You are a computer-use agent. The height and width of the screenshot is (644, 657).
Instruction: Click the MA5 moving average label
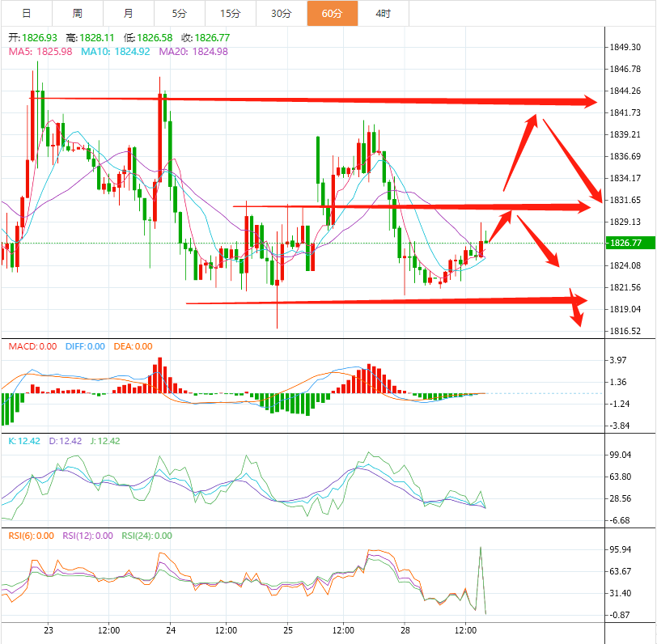click(40, 51)
